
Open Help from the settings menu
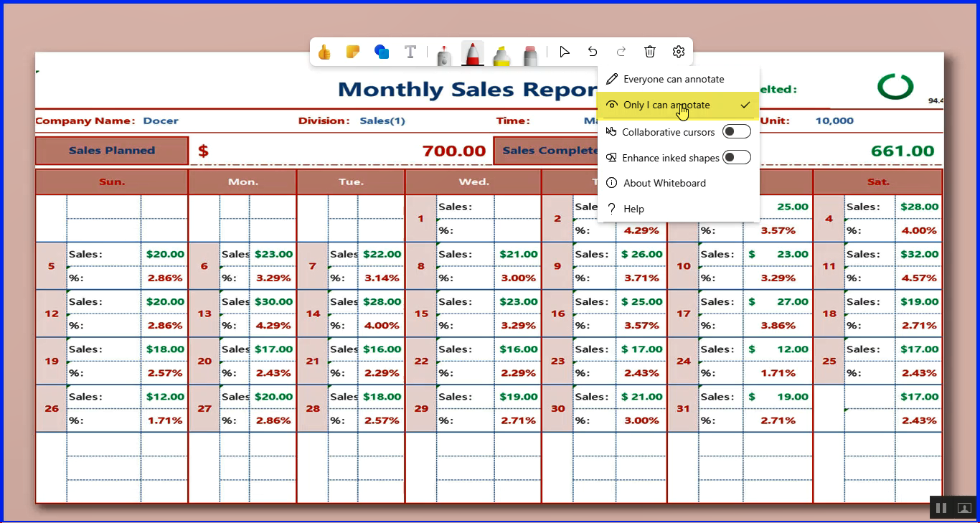tap(633, 209)
